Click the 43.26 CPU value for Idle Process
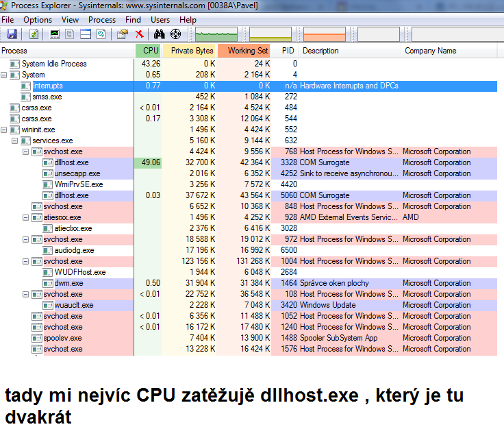504x440 pixels. [151, 64]
